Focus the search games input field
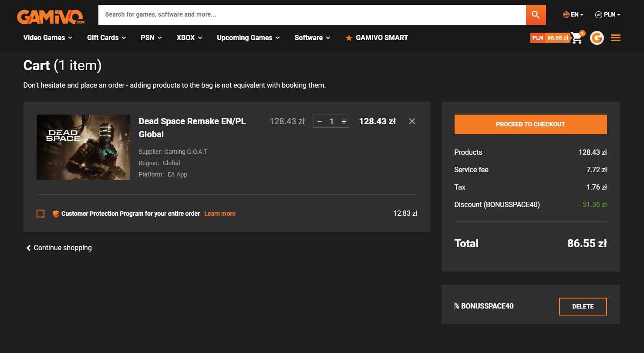The image size is (644, 353). [312, 15]
